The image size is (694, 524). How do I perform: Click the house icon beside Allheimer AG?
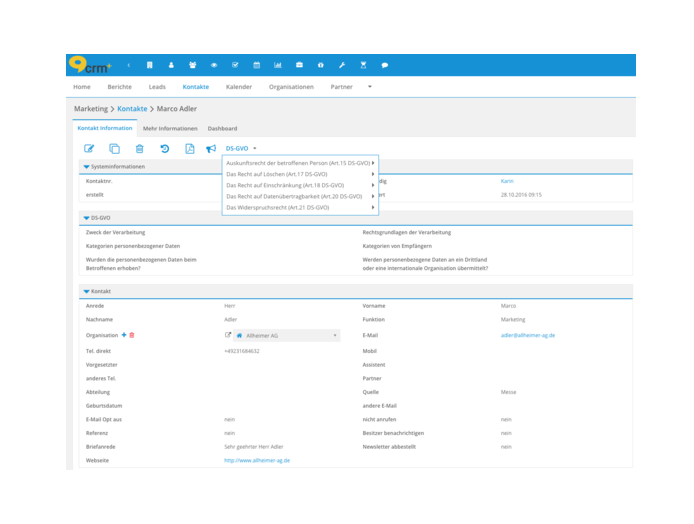click(x=239, y=335)
